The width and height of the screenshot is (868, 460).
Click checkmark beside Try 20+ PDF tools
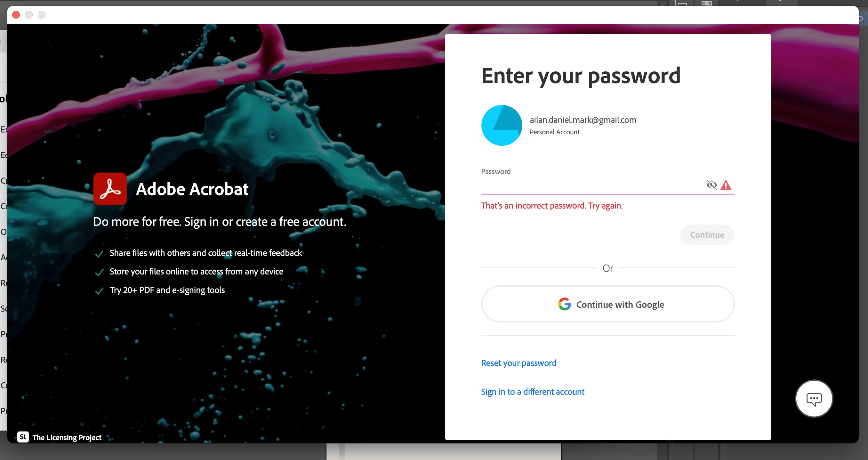[x=99, y=290]
